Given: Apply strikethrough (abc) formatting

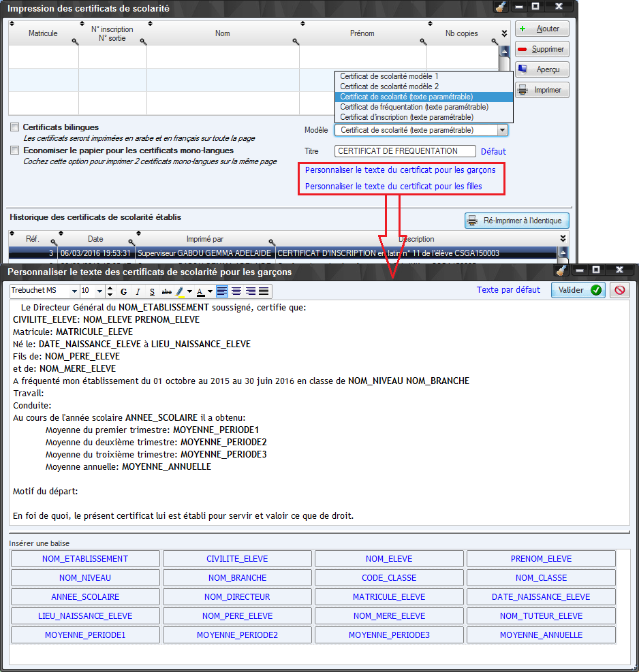Looking at the screenshot, I should [x=166, y=291].
